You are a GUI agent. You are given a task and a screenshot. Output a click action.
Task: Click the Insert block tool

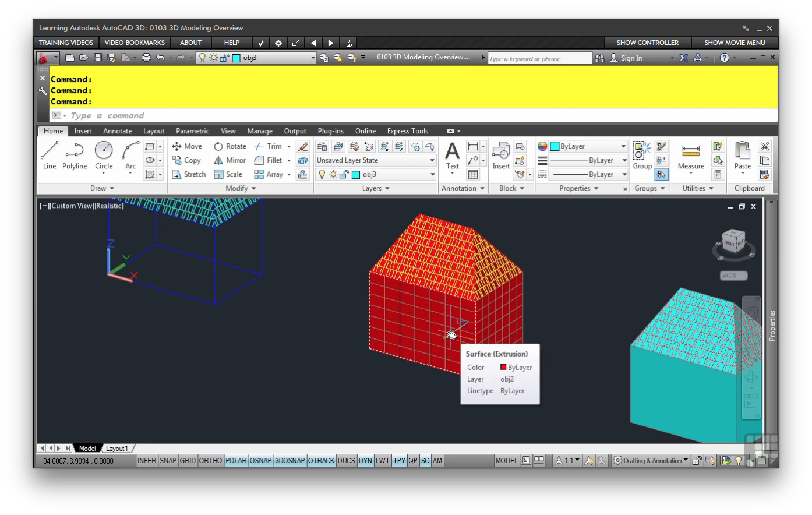point(501,156)
